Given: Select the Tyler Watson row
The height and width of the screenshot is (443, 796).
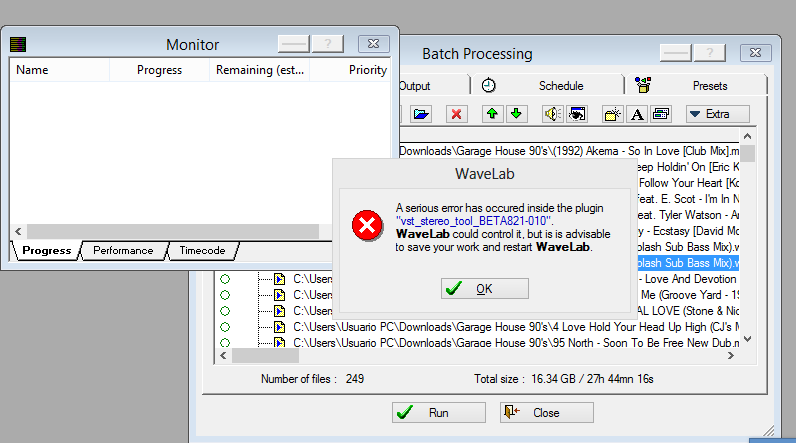Looking at the screenshot, I should pos(688,215).
